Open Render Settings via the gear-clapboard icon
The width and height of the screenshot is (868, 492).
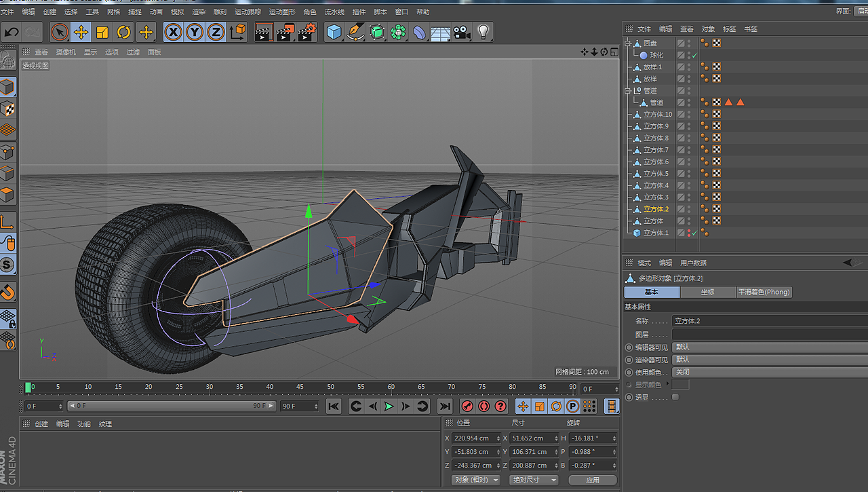310,32
